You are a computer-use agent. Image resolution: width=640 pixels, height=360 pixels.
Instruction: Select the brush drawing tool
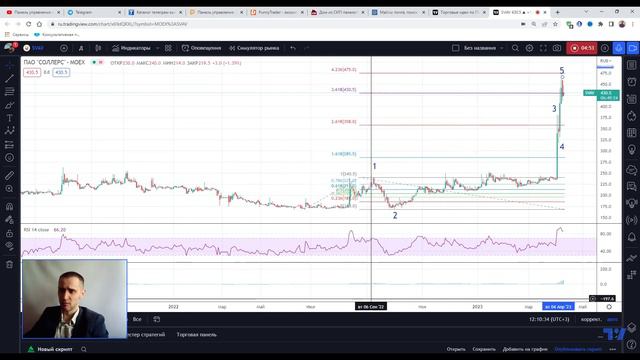click(9, 105)
